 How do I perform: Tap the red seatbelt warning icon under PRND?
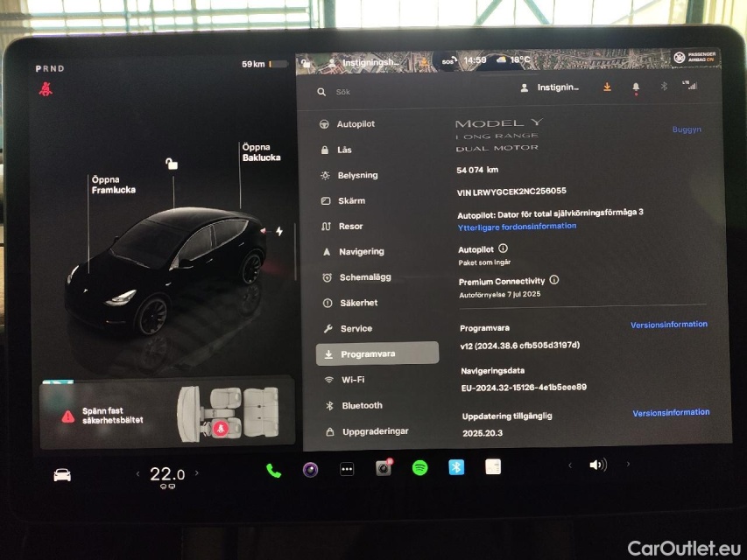tap(46, 88)
